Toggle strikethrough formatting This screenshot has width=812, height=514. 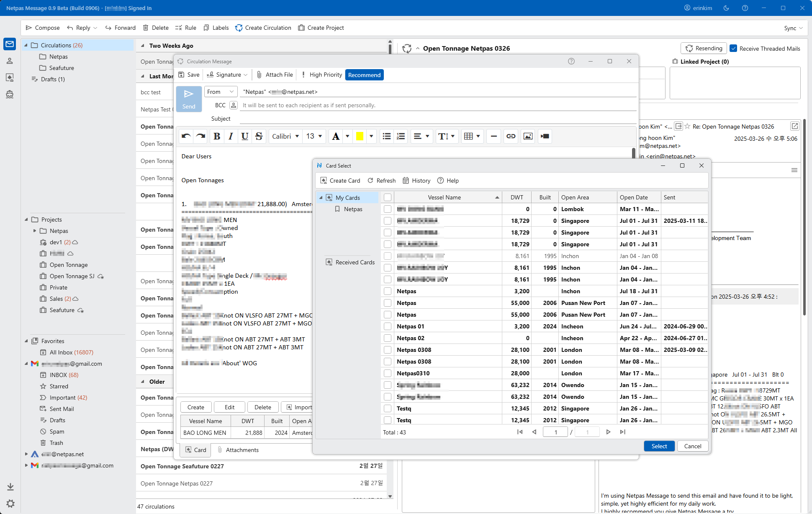point(259,136)
